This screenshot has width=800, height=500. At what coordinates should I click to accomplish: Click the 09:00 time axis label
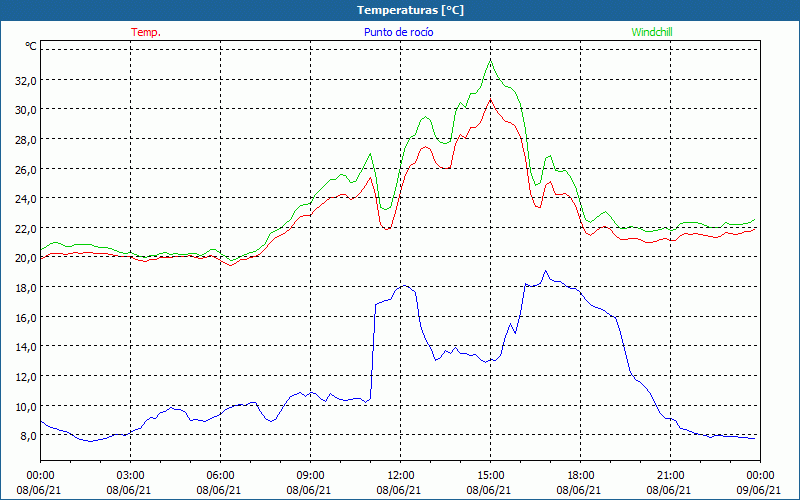[311, 476]
